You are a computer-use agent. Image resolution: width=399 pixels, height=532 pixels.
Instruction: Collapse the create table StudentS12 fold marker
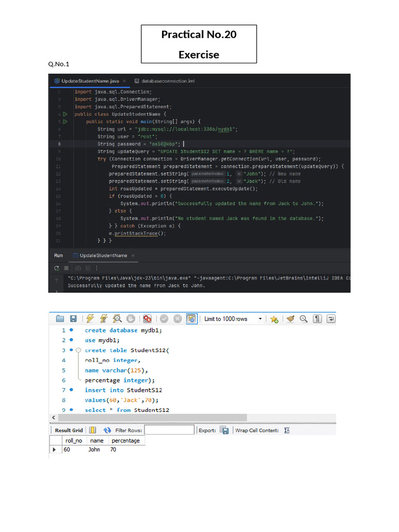point(78,350)
